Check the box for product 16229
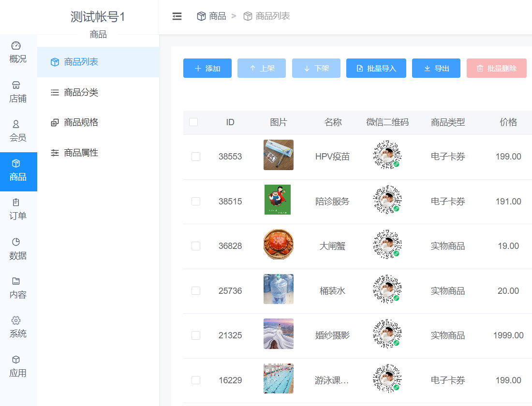Image resolution: width=532 pixels, height=406 pixels. [x=196, y=380]
